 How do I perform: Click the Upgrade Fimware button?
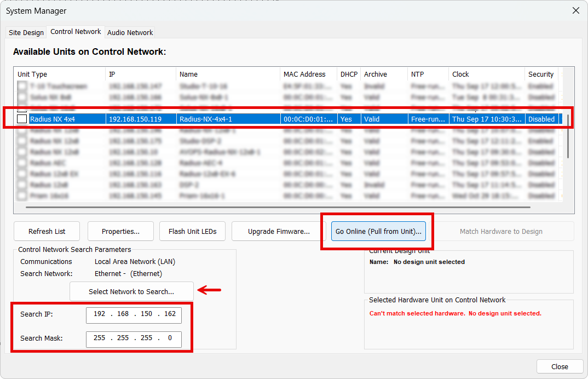coord(279,232)
